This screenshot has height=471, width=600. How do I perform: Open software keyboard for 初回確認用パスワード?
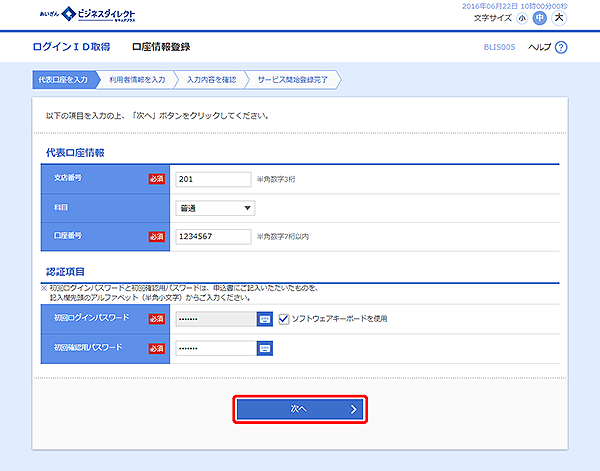click(265, 348)
